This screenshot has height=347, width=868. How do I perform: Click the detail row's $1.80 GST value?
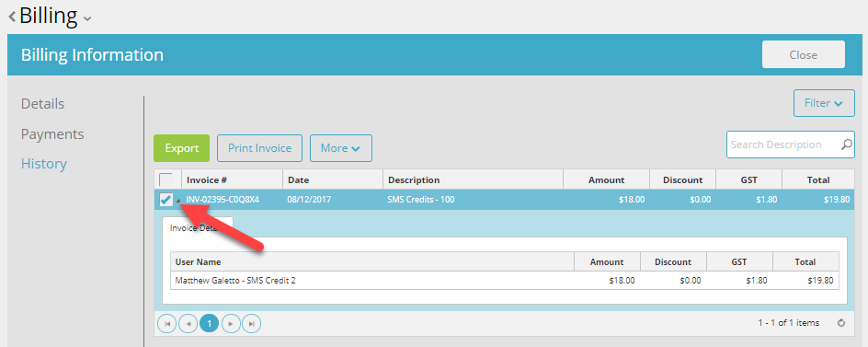(x=758, y=281)
